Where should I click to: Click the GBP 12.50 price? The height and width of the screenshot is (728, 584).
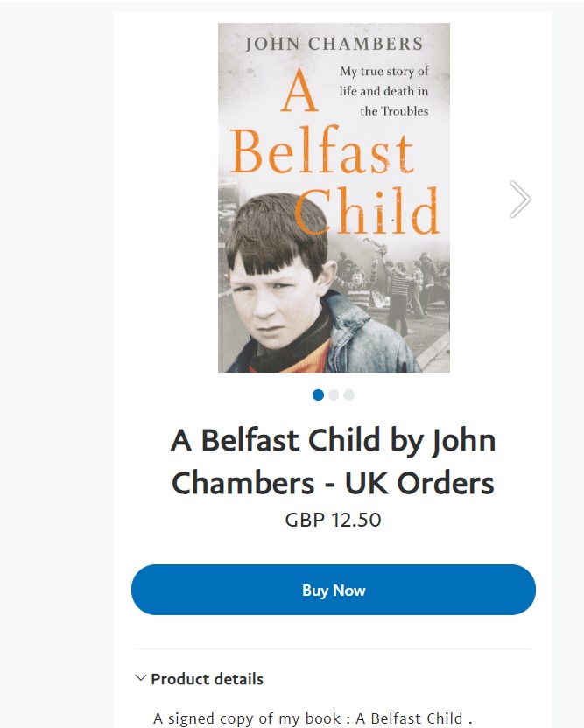(334, 520)
